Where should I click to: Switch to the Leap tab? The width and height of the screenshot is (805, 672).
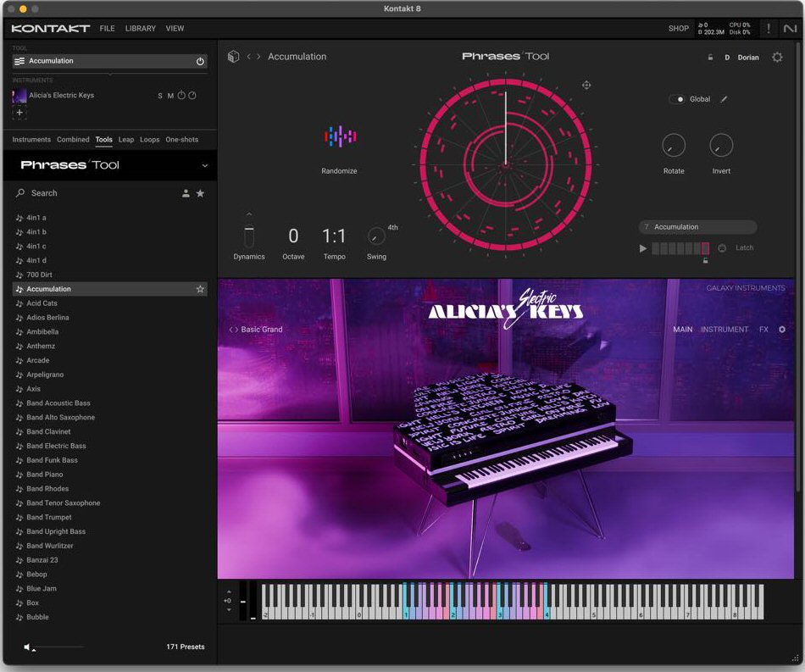click(x=126, y=140)
